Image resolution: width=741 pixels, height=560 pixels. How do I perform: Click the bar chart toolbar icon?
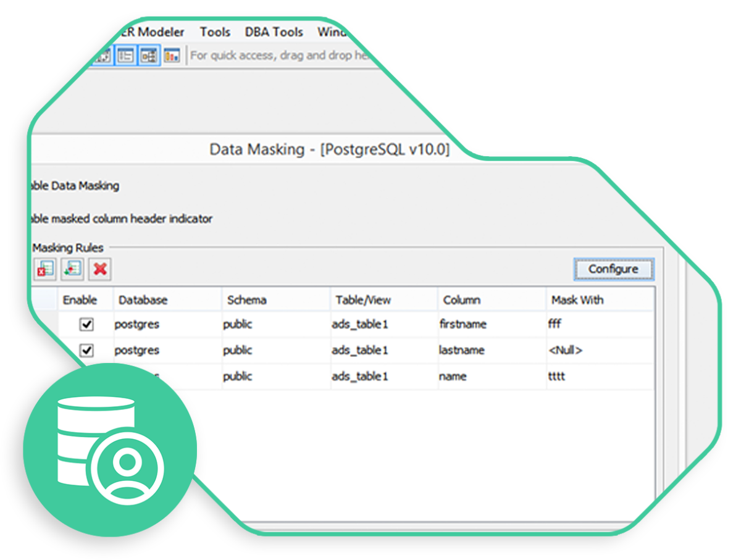coord(172,55)
